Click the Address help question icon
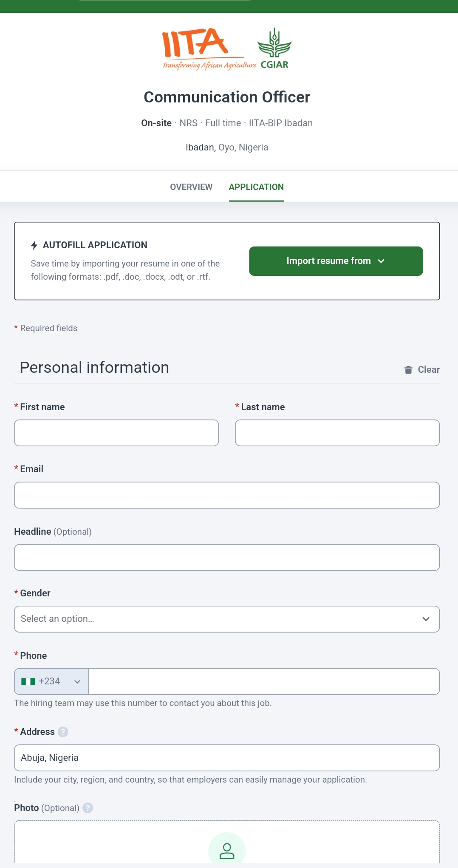Image resolution: width=458 pixels, height=868 pixels. tap(63, 732)
